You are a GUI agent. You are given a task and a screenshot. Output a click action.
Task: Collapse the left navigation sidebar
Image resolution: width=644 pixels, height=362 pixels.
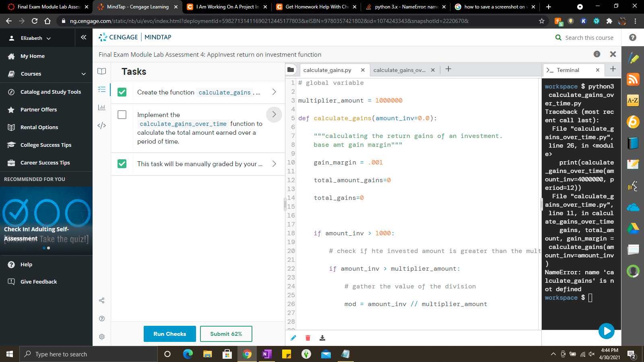pyautogui.click(x=83, y=37)
